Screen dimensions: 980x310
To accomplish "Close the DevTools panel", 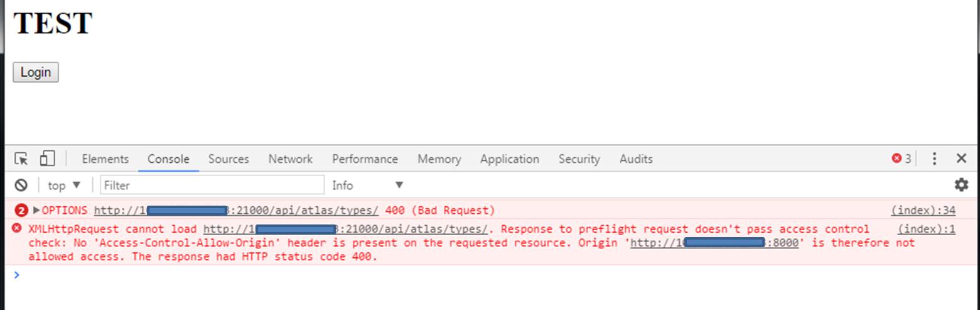I will coord(961,159).
